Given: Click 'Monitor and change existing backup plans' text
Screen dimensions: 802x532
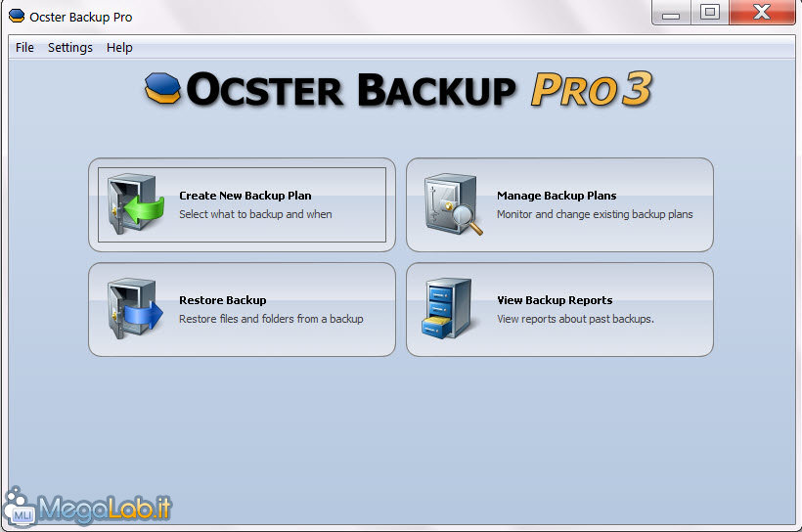Looking at the screenshot, I should click(x=595, y=214).
